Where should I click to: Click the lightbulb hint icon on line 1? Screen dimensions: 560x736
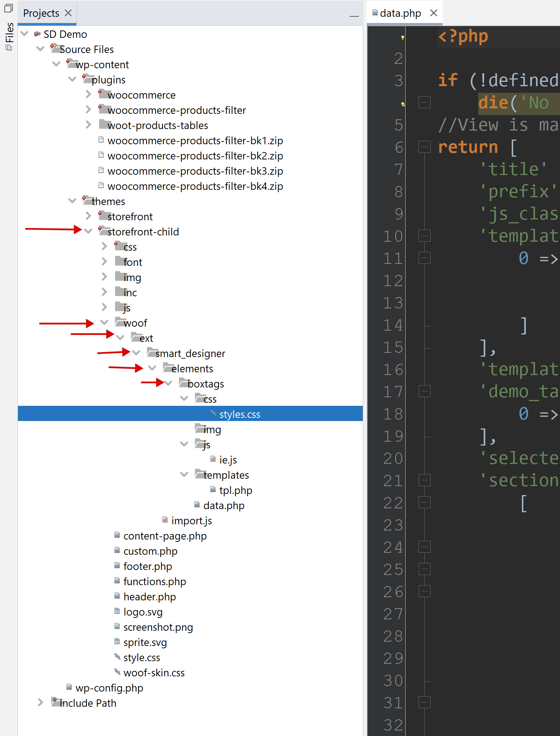(403, 37)
